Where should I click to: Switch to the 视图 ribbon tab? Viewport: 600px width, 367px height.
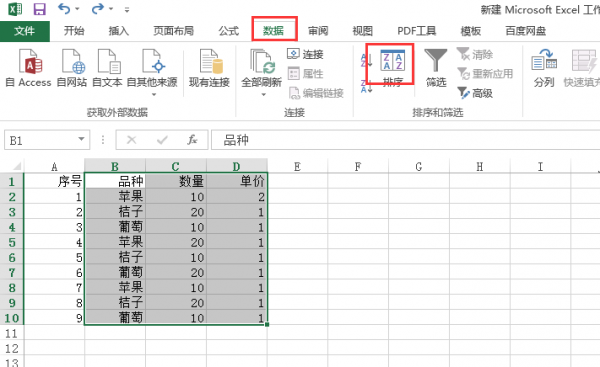point(362,31)
